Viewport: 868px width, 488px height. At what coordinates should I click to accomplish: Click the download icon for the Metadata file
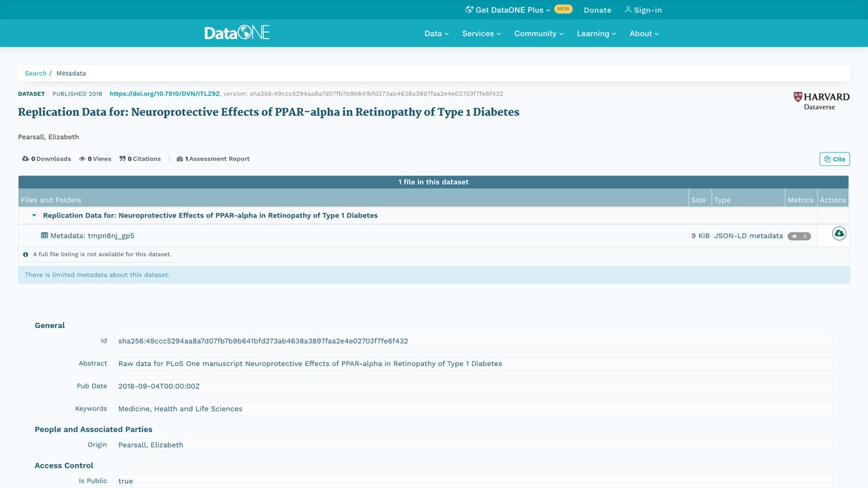[839, 233]
